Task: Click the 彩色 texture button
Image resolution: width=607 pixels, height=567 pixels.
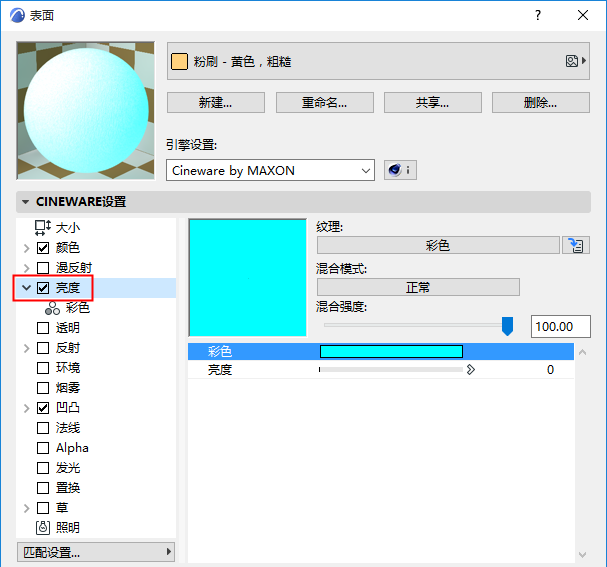Action: point(438,245)
